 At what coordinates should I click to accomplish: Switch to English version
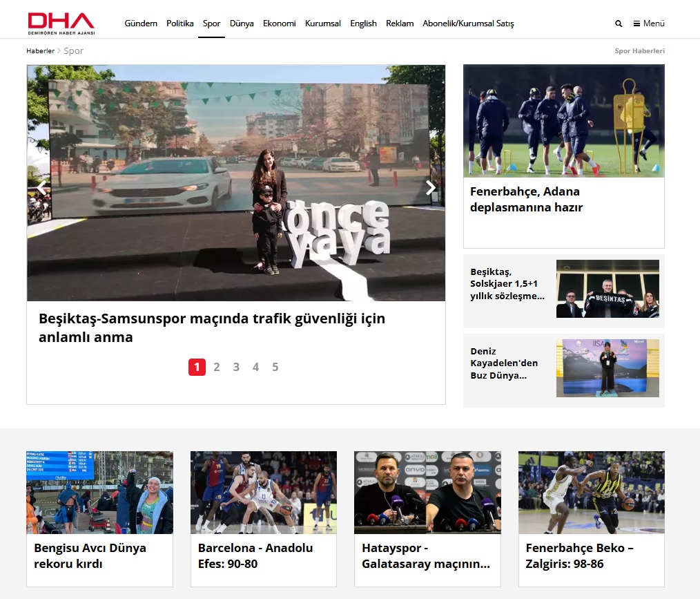point(363,23)
